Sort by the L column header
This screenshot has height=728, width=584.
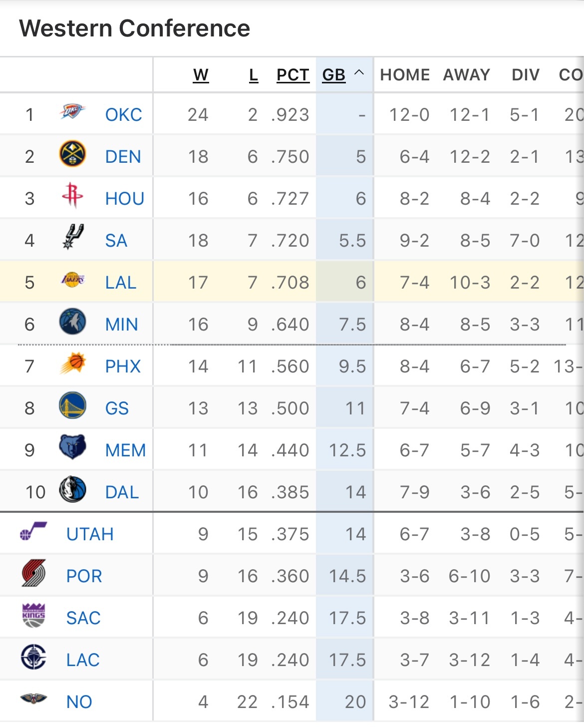(254, 75)
